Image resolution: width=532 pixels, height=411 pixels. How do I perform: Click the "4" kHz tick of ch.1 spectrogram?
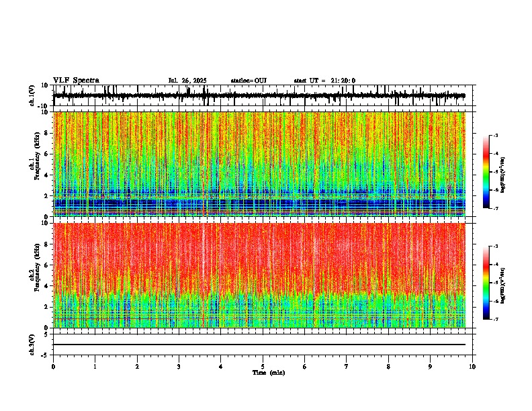tap(46, 175)
